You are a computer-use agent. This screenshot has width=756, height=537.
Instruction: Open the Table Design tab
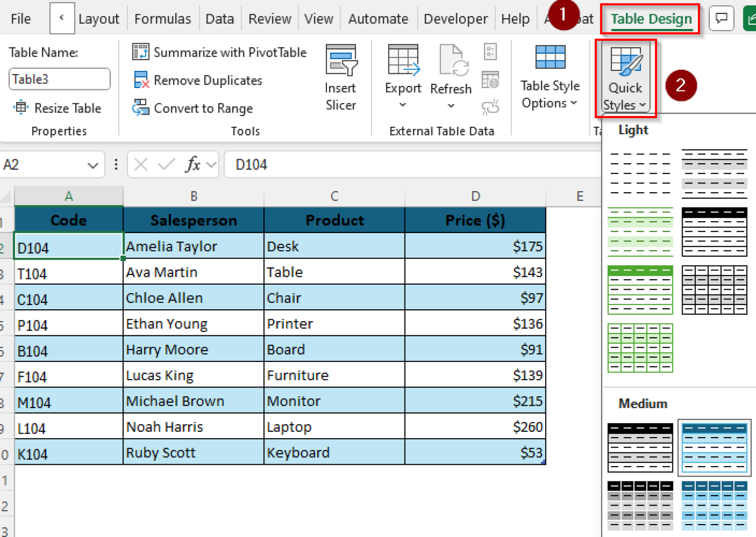pyautogui.click(x=651, y=19)
